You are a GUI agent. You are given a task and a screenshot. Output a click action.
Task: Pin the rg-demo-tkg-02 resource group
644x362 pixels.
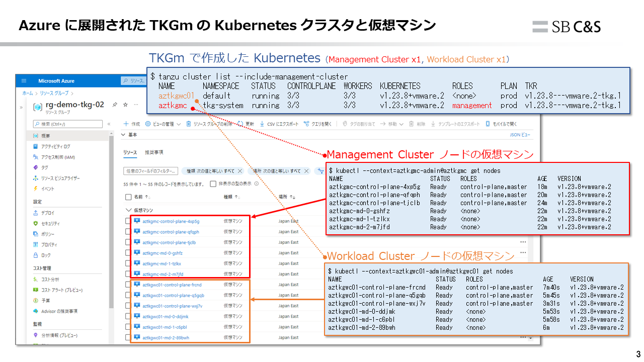[115, 105]
